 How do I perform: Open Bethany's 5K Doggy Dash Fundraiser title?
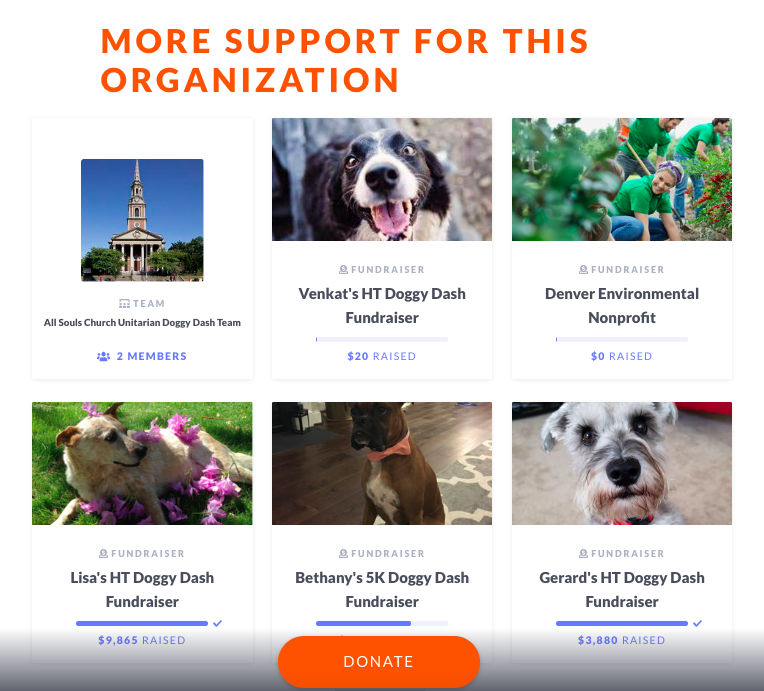tap(382, 590)
